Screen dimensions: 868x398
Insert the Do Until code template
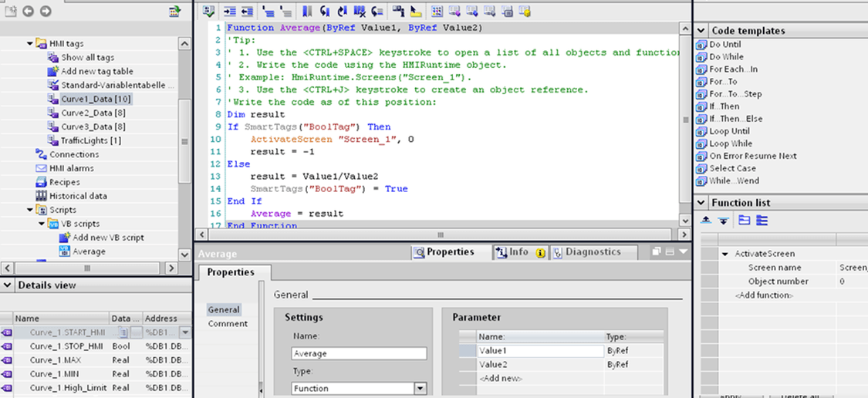tap(725, 44)
